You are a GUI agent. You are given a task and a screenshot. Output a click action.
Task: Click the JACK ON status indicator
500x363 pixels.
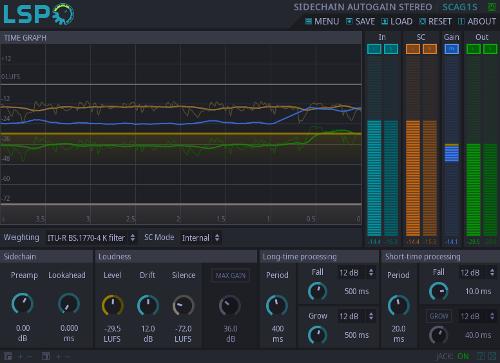pos(453,356)
